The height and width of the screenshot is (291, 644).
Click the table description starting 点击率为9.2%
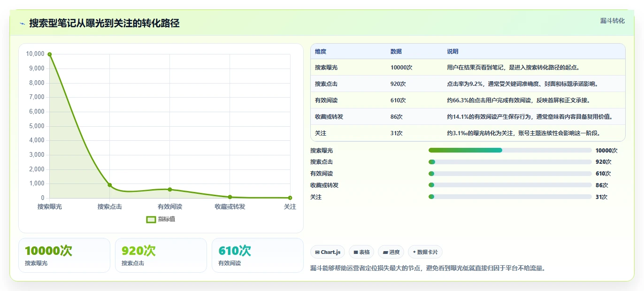(522, 84)
